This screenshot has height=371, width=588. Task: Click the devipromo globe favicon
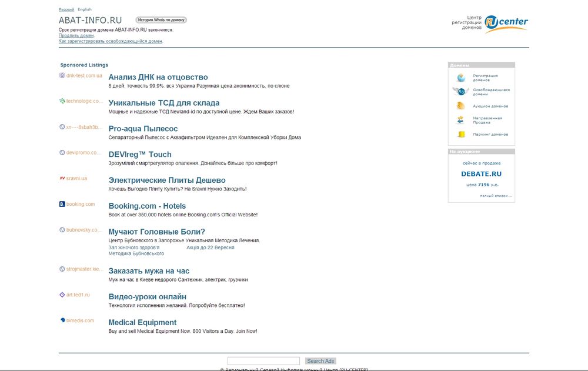(62, 153)
